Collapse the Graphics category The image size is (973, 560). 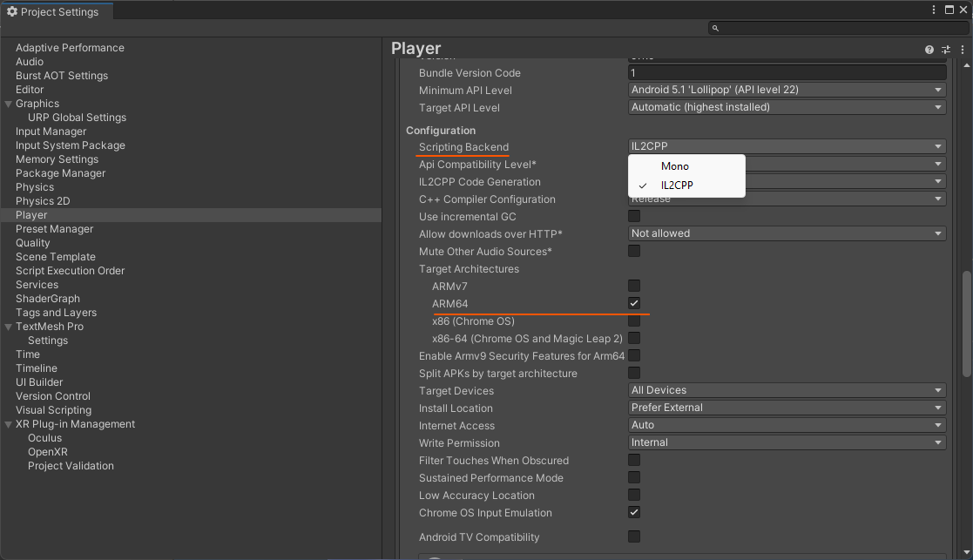tap(9, 105)
